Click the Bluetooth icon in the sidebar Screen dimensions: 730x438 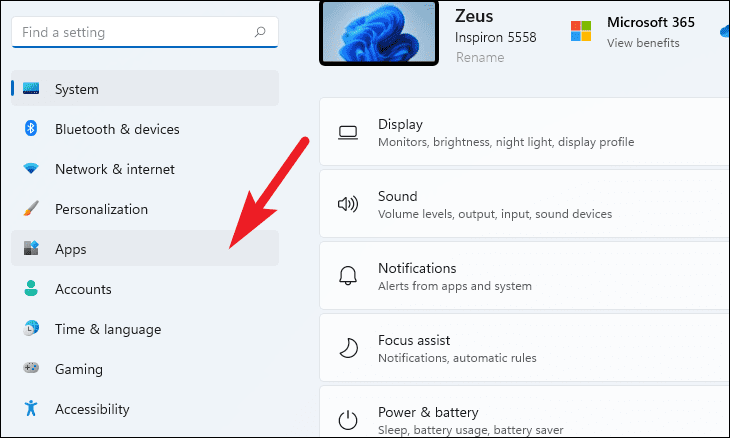pyautogui.click(x=31, y=128)
